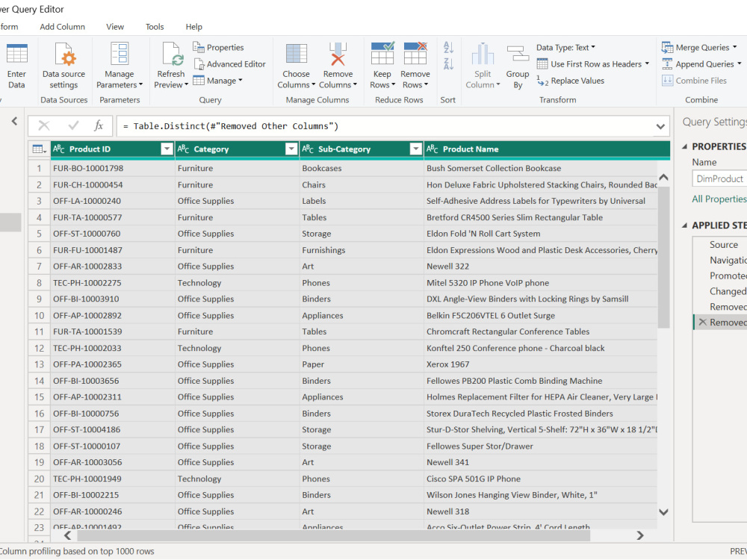Image resolution: width=747 pixels, height=560 pixels.
Task: Click the Keep Rows icon
Action: [x=382, y=53]
